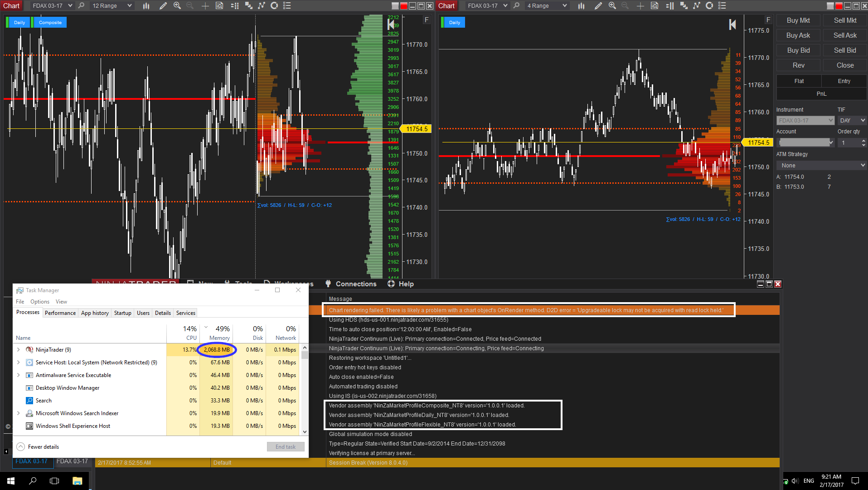Click the Sell Mkt button

pos(845,20)
